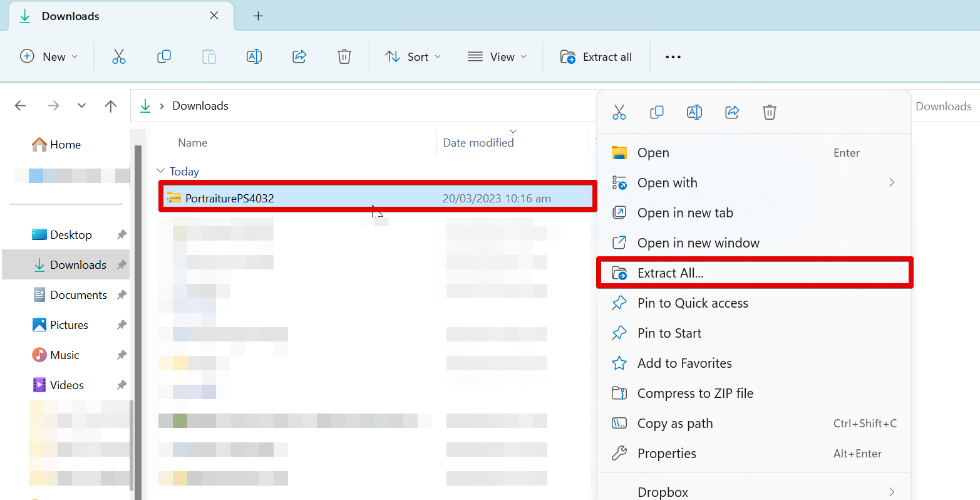
Task: Select Extract All... in context menu
Action: click(x=670, y=273)
